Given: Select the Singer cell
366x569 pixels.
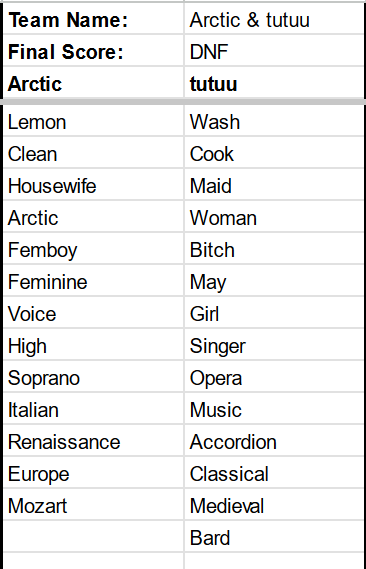Looking at the screenshot, I should pos(274,345).
